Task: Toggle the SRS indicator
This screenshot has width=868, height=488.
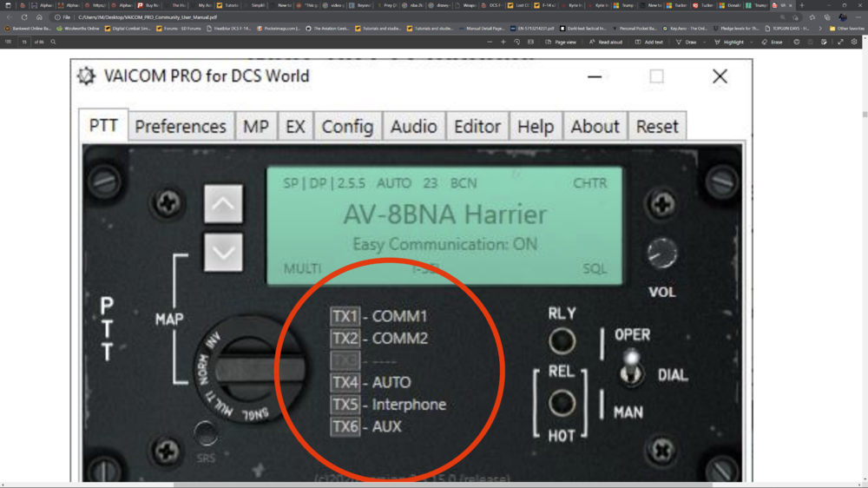Action: (206, 432)
